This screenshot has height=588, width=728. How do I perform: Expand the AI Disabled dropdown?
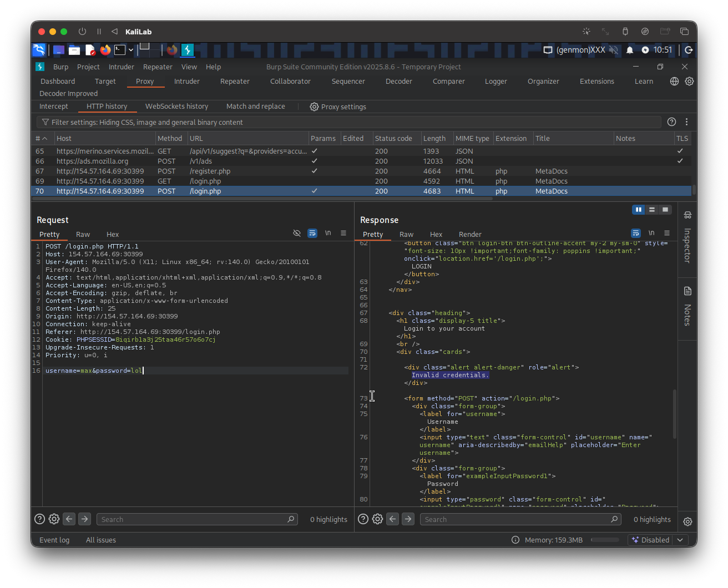click(681, 540)
